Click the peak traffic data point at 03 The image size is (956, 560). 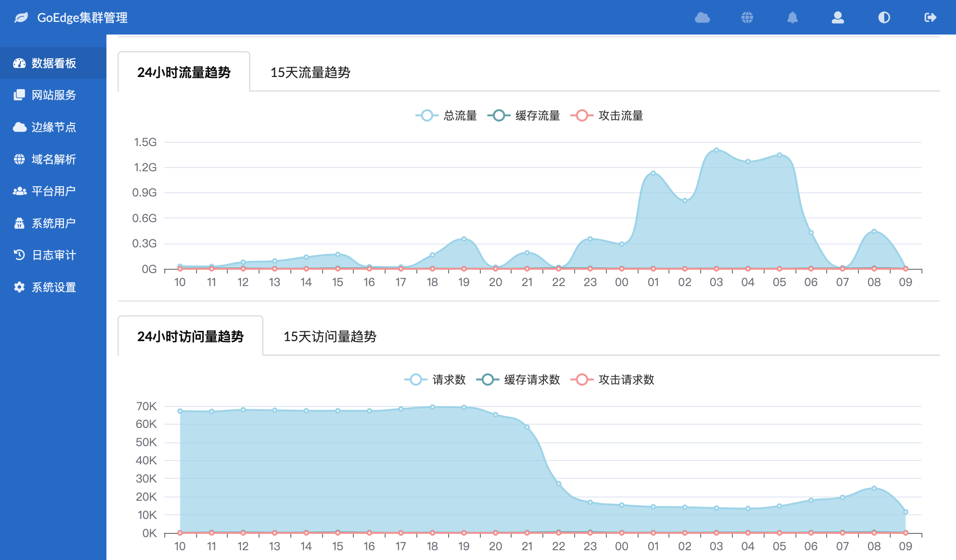coord(717,150)
